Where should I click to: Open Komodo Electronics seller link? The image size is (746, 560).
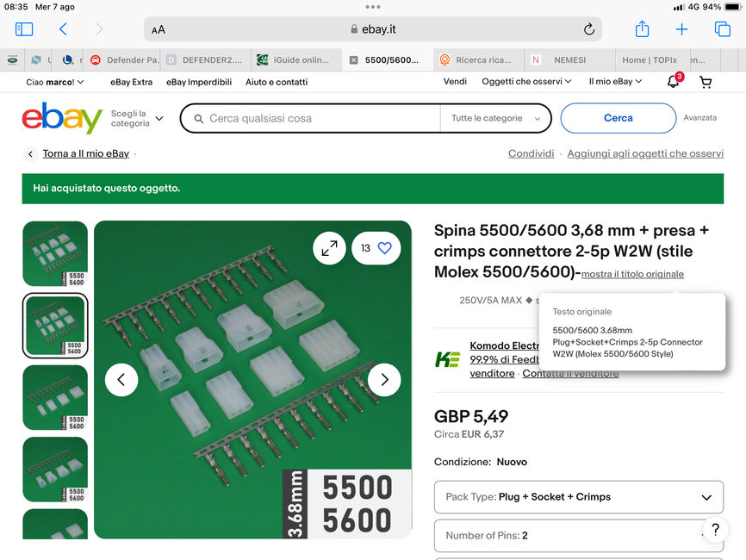click(504, 345)
